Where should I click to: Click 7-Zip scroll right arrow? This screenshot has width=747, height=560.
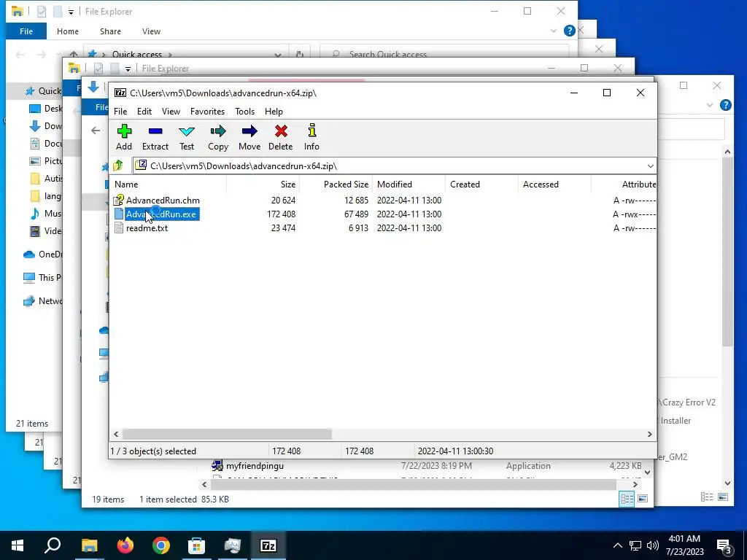click(x=649, y=434)
